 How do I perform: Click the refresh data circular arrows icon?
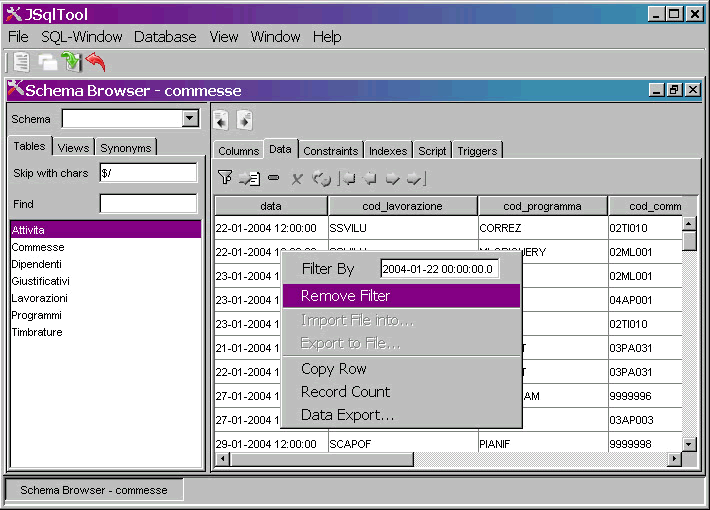tap(322, 179)
